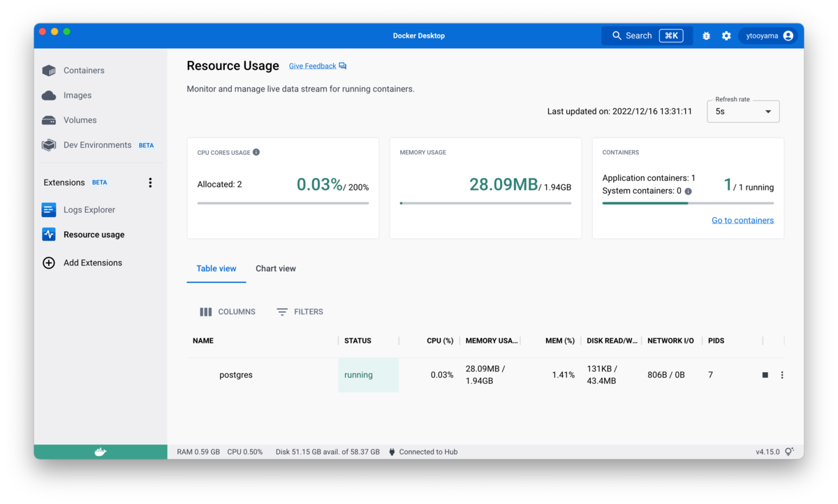Open the bug troubleshoot icon
This screenshot has height=504, width=838.
point(706,36)
